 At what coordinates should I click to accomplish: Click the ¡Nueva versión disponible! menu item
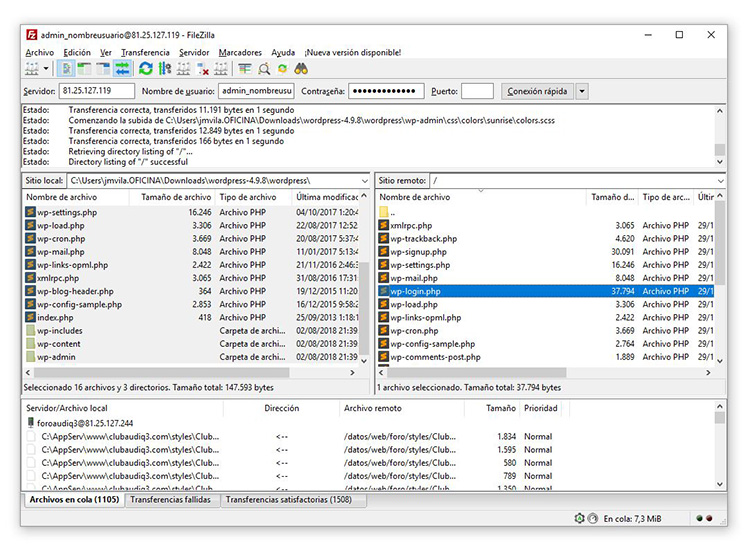pos(353,53)
